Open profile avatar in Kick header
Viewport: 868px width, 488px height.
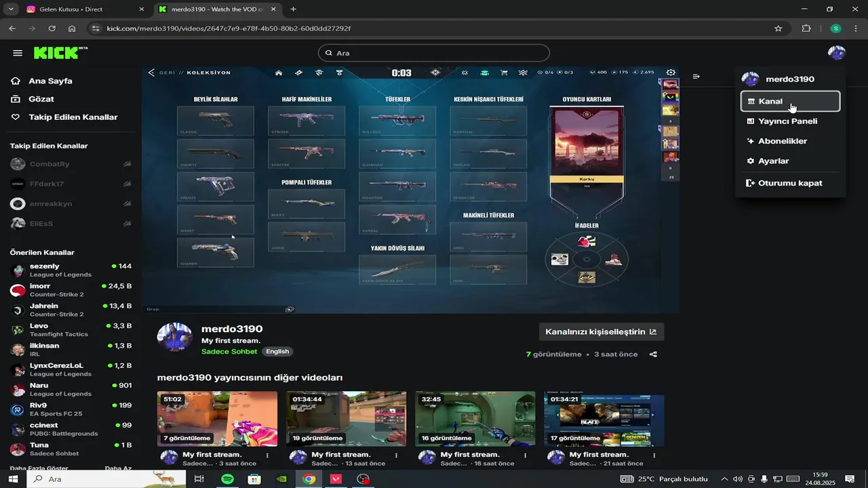point(837,53)
